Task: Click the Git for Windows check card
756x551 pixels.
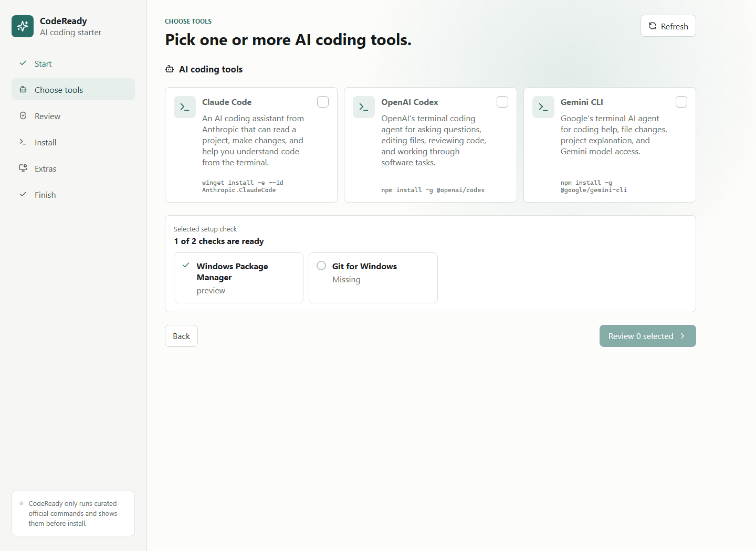Action: point(373,278)
